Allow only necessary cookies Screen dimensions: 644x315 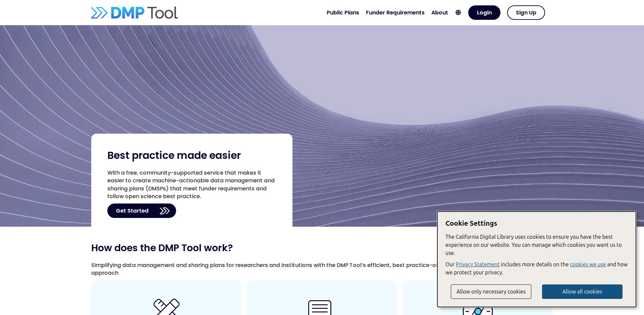click(491, 291)
